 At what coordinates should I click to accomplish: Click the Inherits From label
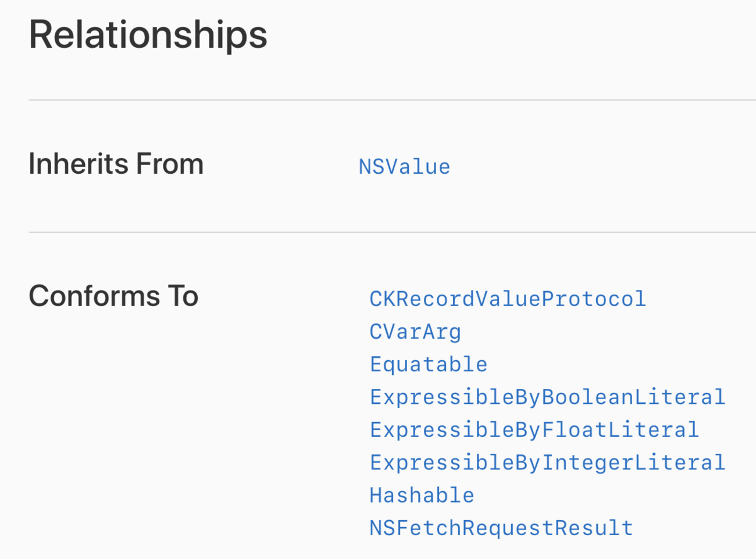pyautogui.click(x=116, y=164)
